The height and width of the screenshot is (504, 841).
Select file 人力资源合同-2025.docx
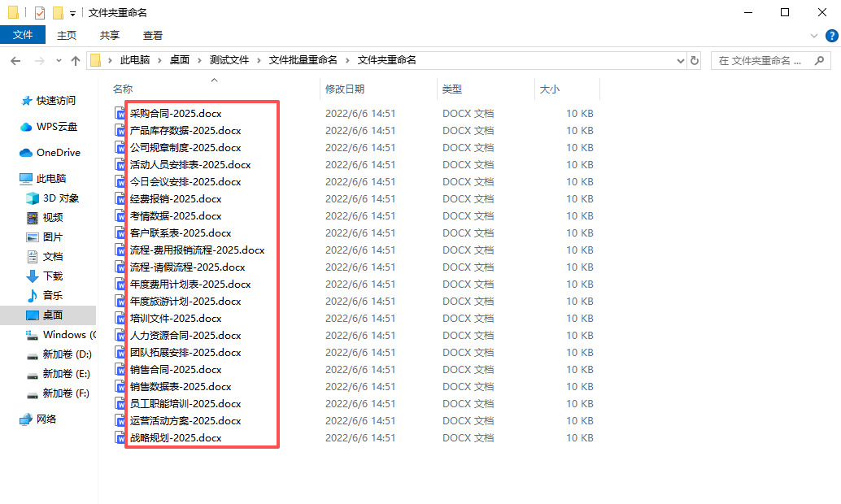click(x=185, y=336)
